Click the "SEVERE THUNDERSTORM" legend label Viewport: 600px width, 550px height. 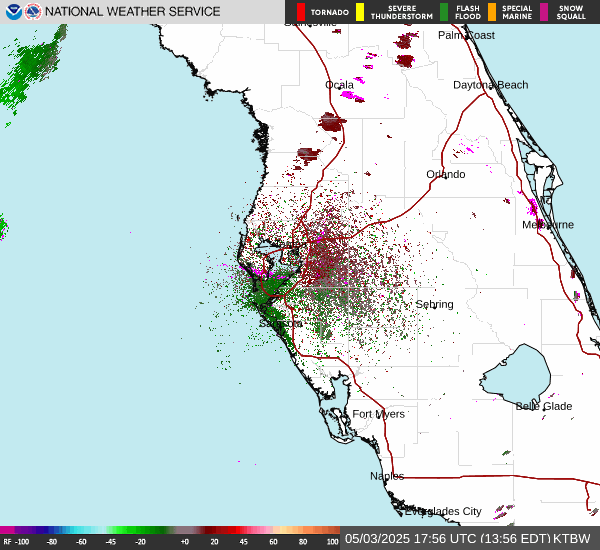click(402, 13)
